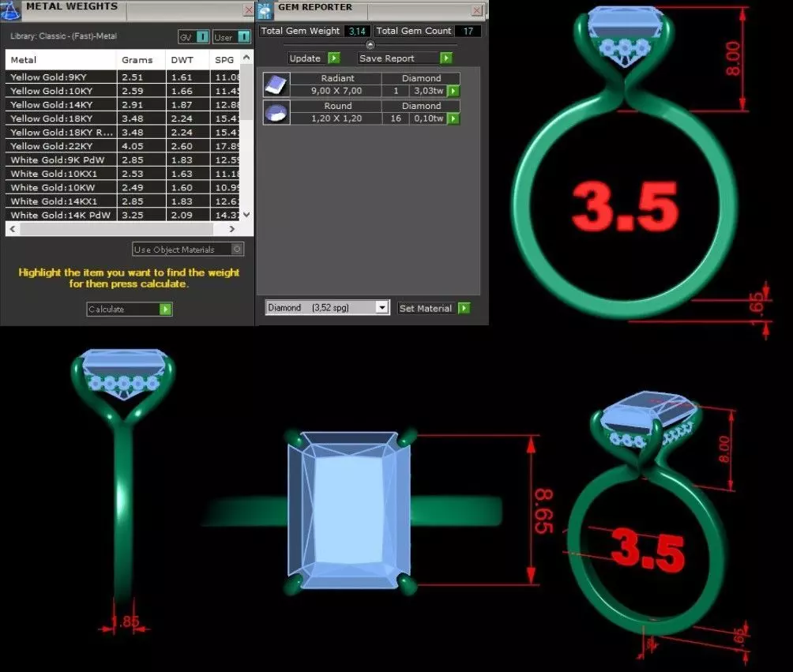Click the Gem Reporter title icon

[x=265, y=10]
